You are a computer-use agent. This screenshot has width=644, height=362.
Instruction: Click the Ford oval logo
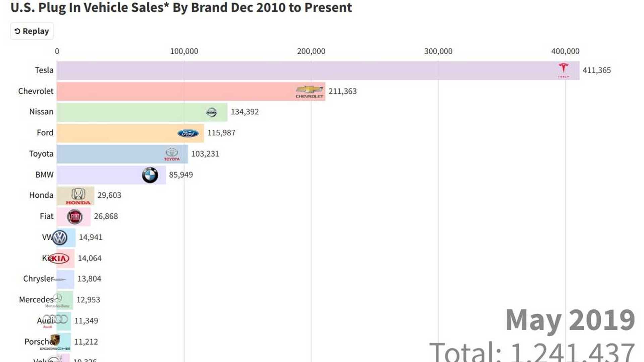click(x=188, y=133)
